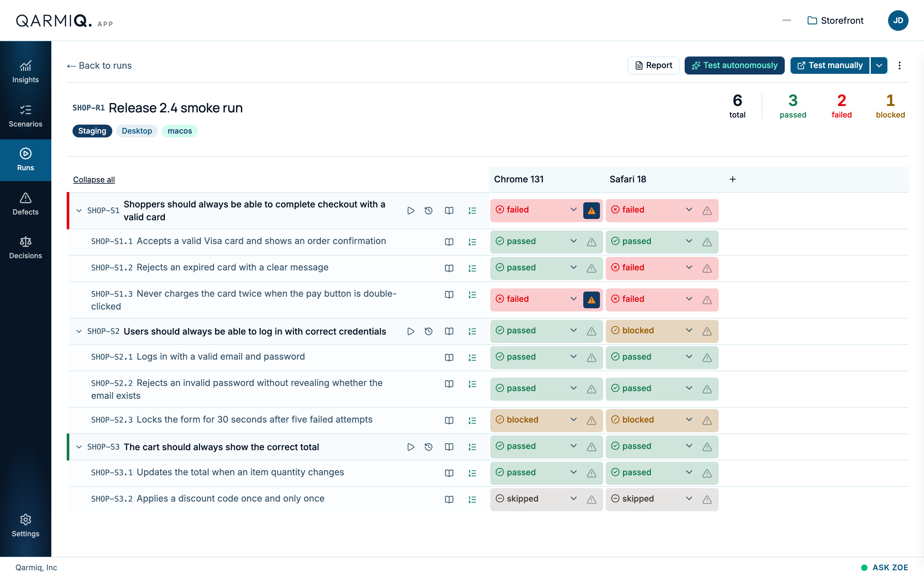The width and height of the screenshot is (924, 578).
Task: Add a new browser column with plus
Action: coord(733,179)
